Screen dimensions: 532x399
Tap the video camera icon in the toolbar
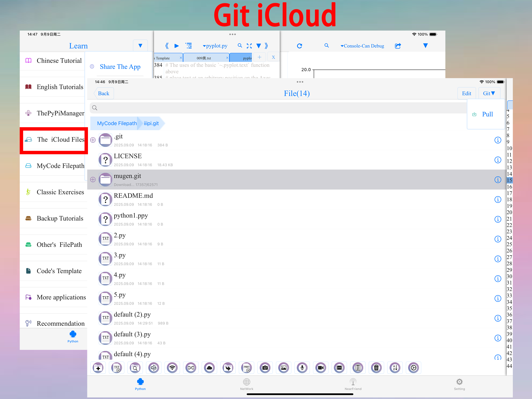(x=321, y=368)
